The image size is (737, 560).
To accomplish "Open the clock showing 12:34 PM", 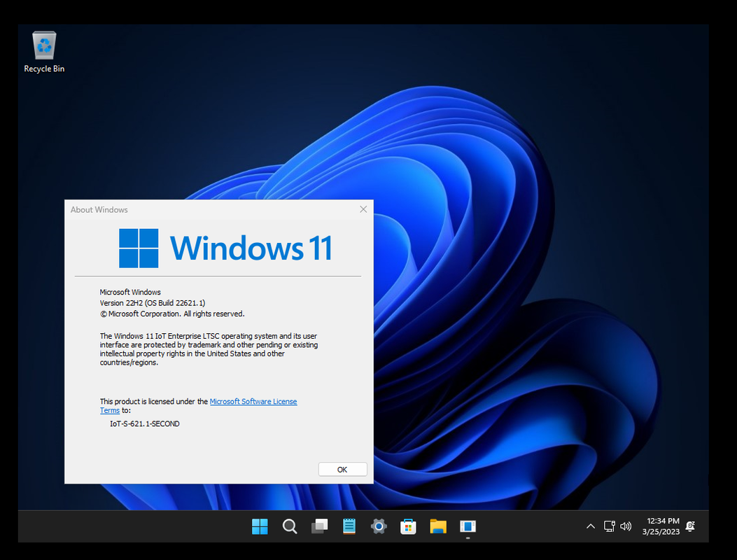I will pyautogui.click(x=663, y=521).
